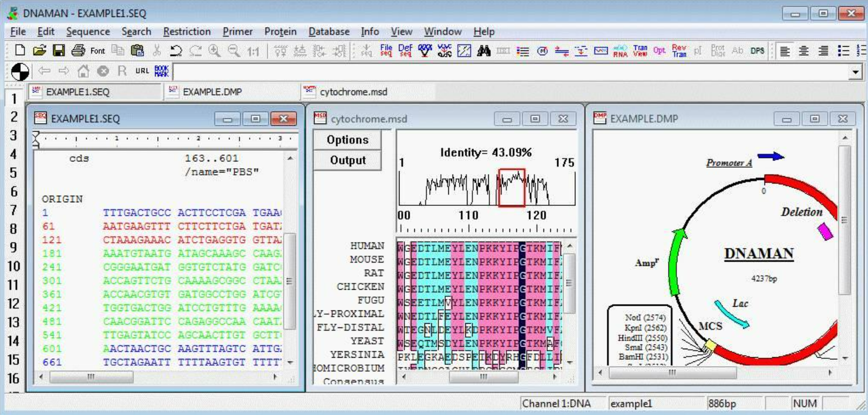This screenshot has width=868, height=415.
Task: Click the DPS toolbar icon
Action: coord(758,51)
